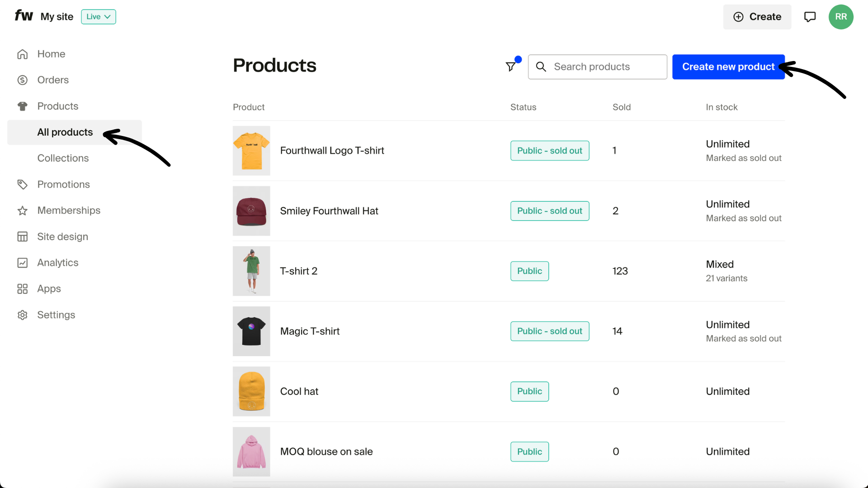Viewport: 868px width, 488px height.
Task: Click the Fourthwall fw logo
Action: tap(24, 16)
